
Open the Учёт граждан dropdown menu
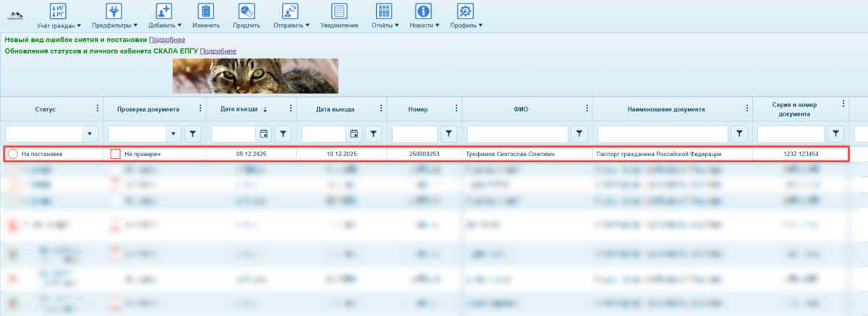[59, 16]
